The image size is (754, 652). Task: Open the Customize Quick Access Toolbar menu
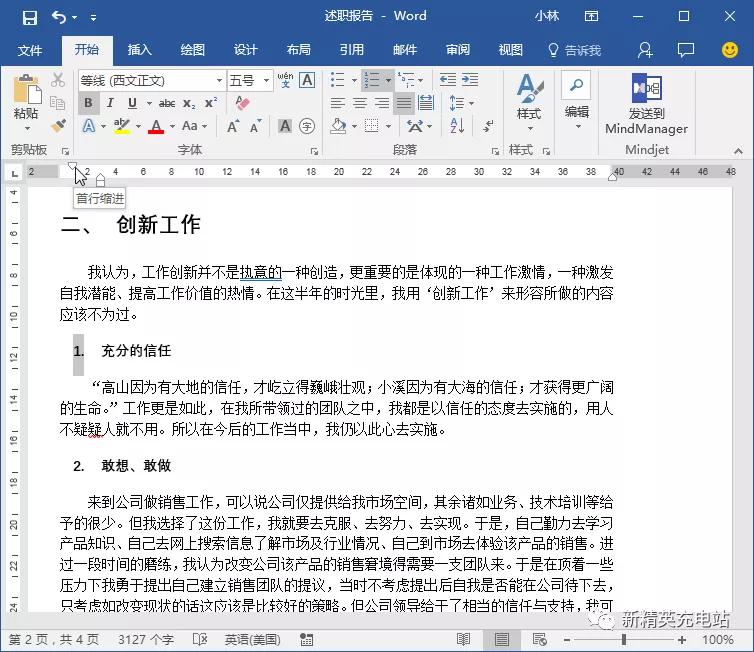pos(93,18)
